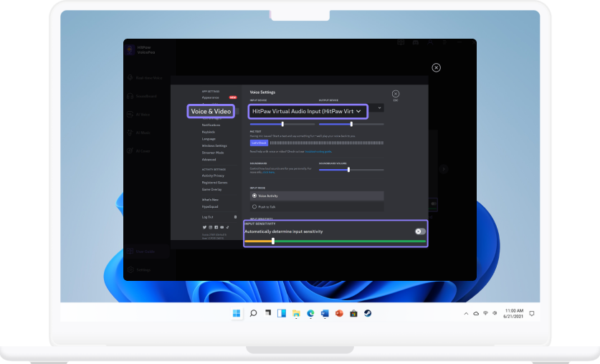Open taskbar Search

tap(253, 313)
